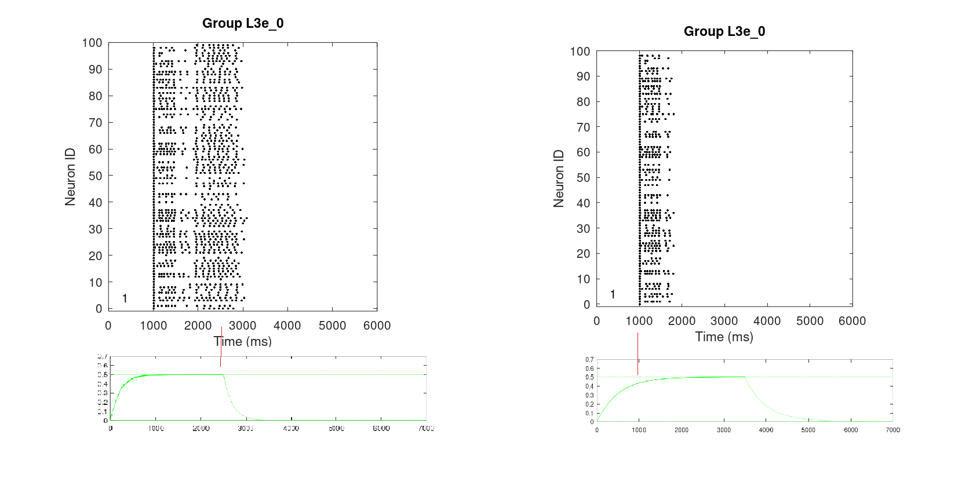Select the red time marker under right raster
The image size is (980, 478).
click(x=637, y=353)
